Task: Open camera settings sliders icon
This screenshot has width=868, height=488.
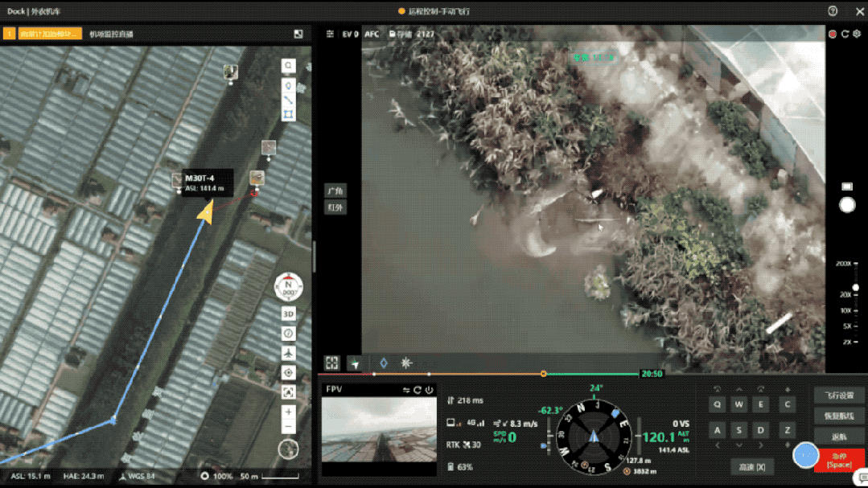Action: [330, 34]
